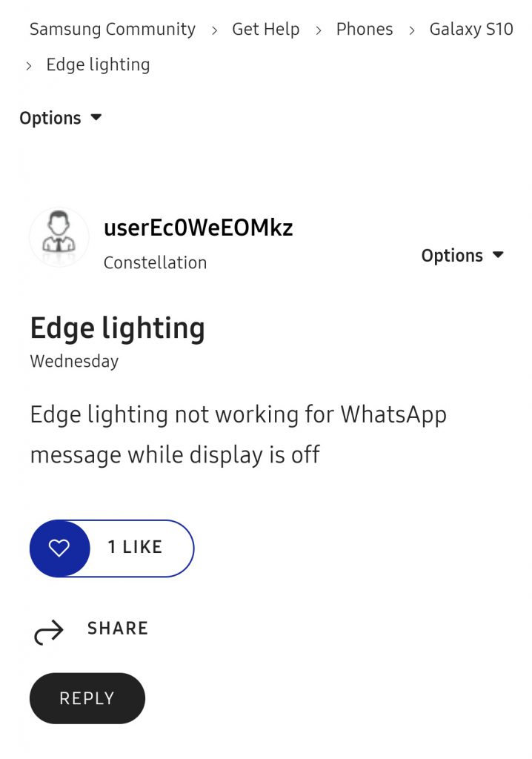Click the Edge lighting post title
532x759 pixels.
click(117, 328)
